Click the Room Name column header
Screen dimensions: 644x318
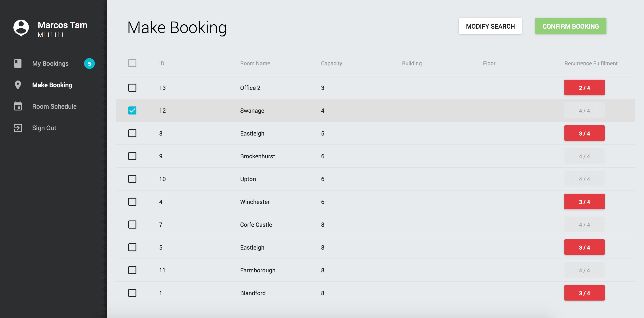tap(255, 63)
